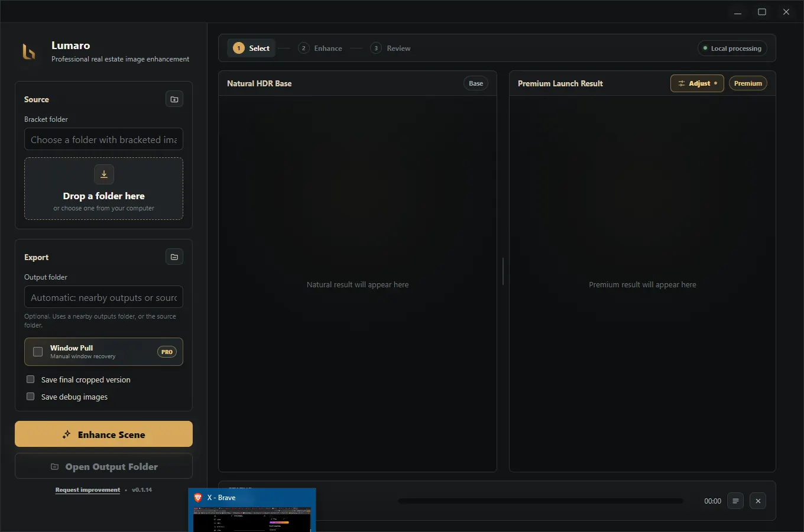Click Open Output Folder button
The image size is (804, 532).
[103, 466]
